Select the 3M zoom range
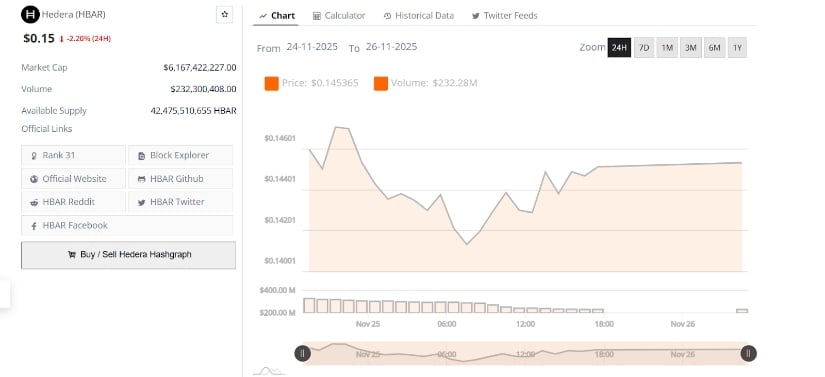Image resolution: width=825 pixels, height=377 pixels. pos(690,48)
